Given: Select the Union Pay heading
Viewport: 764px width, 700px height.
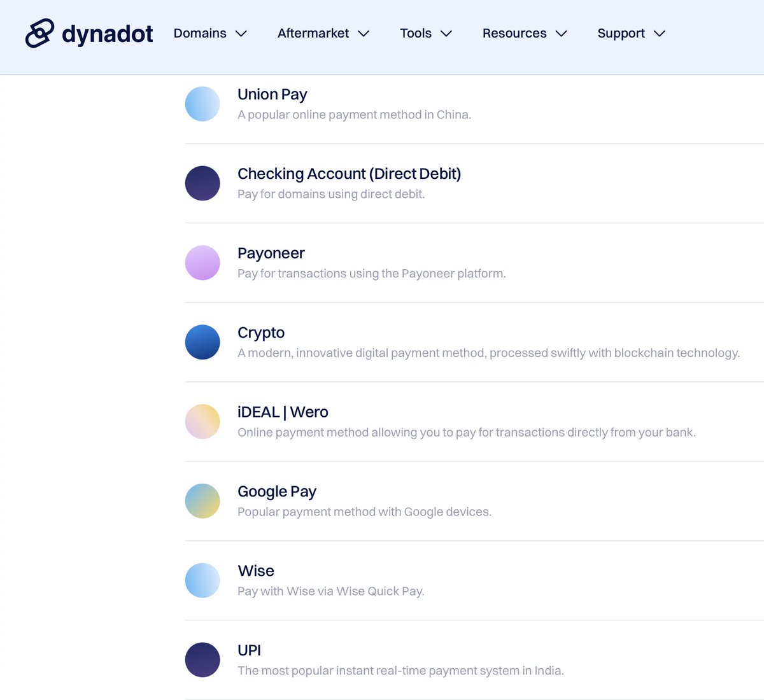Looking at the screenshot, I should pyautogui.click(x=272, y=95).
